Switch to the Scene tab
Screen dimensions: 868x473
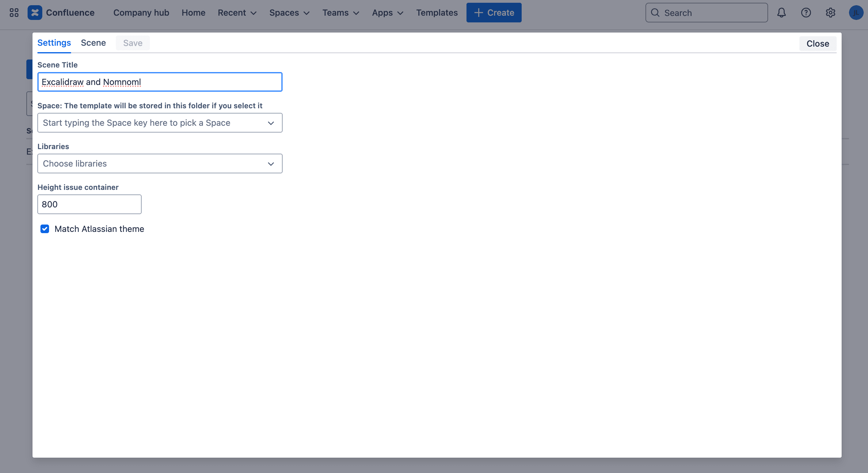[x=93, y=43]
